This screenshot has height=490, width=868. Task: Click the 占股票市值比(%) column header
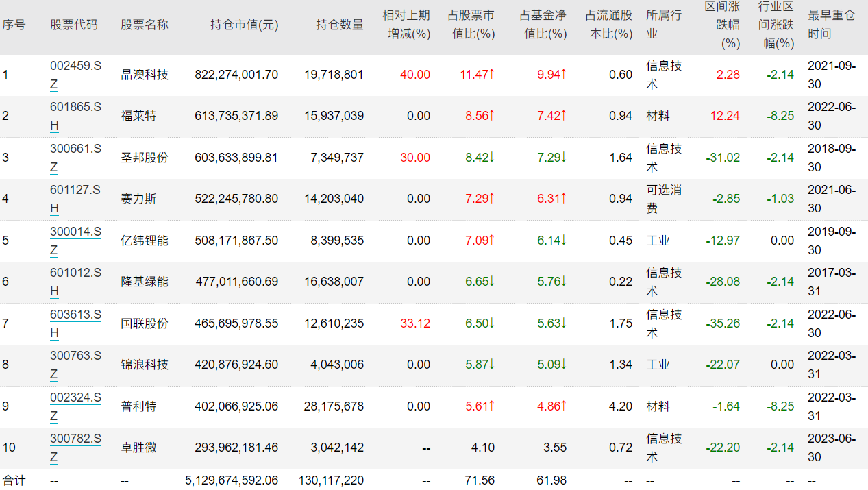(x=471, y=24)
